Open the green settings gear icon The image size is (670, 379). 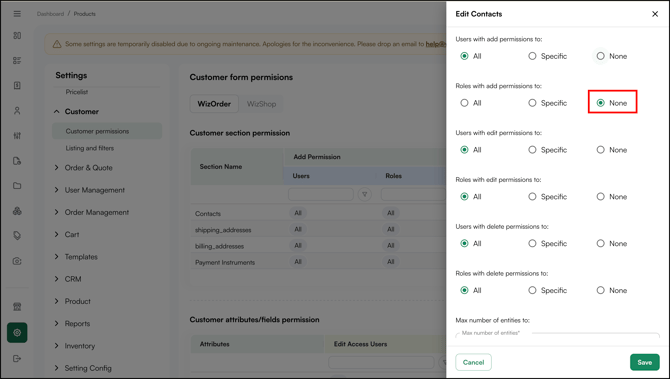(17, 332)
